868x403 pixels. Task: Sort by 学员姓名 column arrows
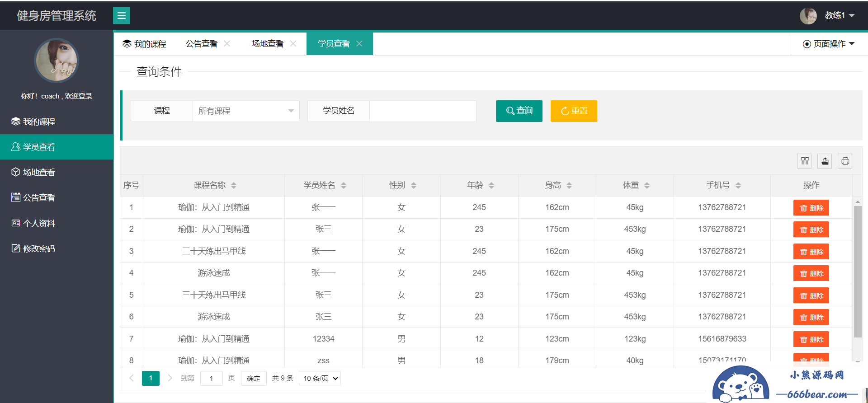tap(344, 185)
